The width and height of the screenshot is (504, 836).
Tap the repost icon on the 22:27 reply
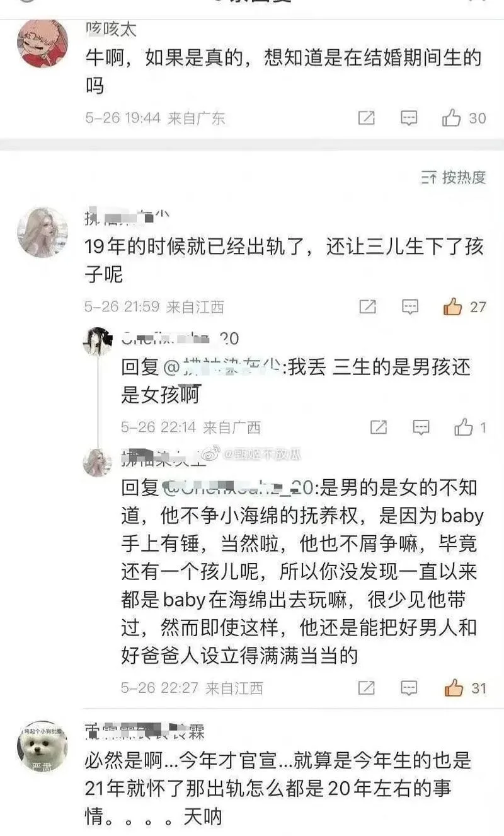[367, 687]
